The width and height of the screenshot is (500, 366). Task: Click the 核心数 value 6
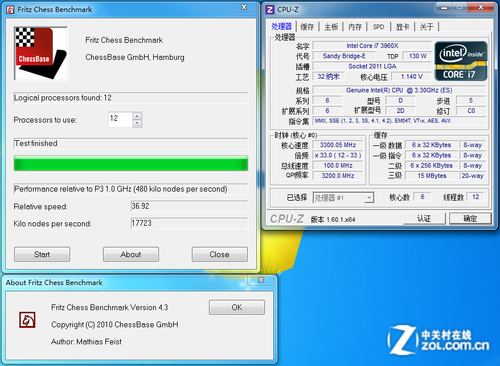422,197
